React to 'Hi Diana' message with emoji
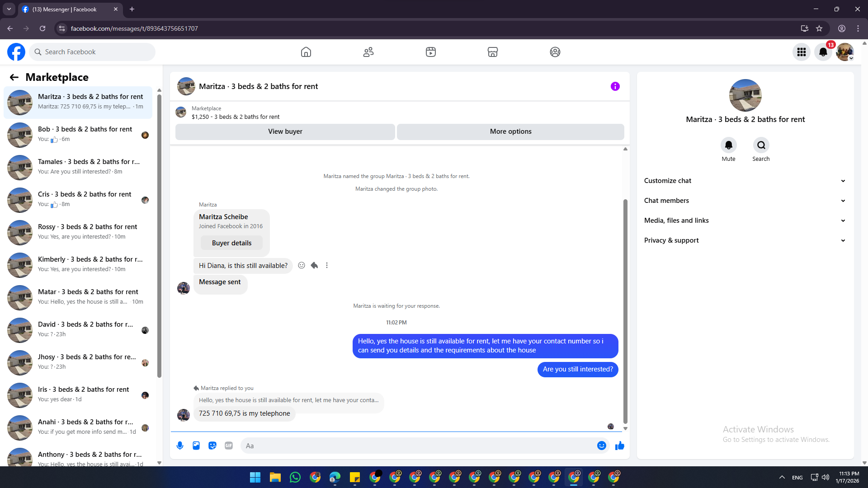The width and height of the screenshot is (868, 488). 302,265
